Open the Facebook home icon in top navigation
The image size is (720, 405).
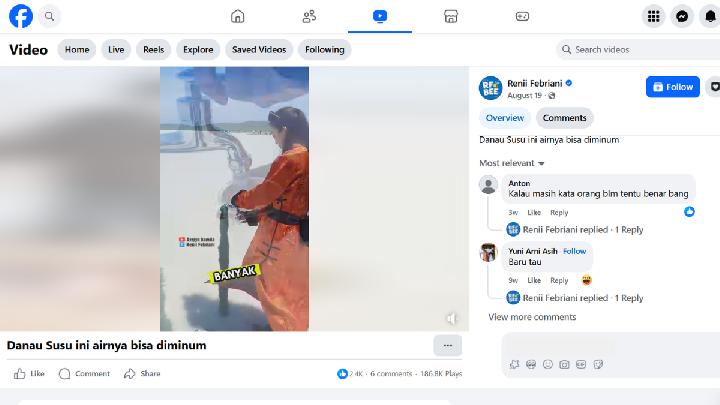[x=238, y=16]
